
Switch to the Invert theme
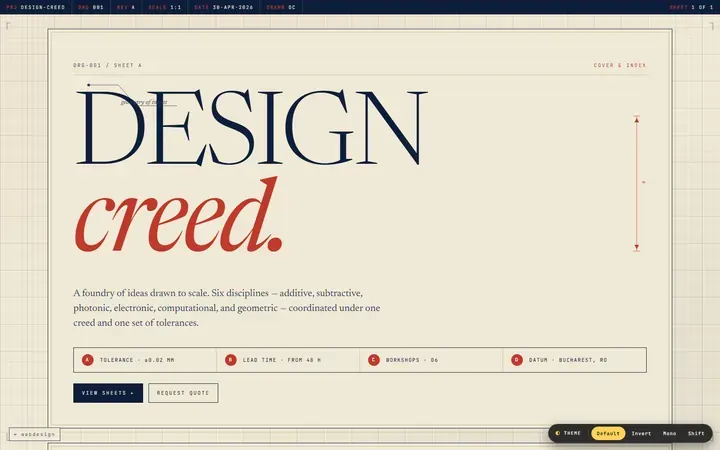coord(641,433)
